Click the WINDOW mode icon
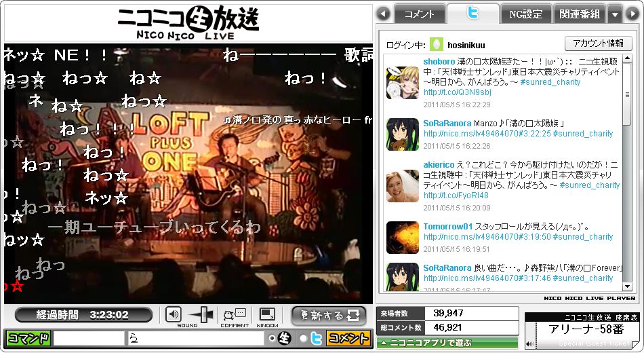The image size is (644, 353). (267, 315)
